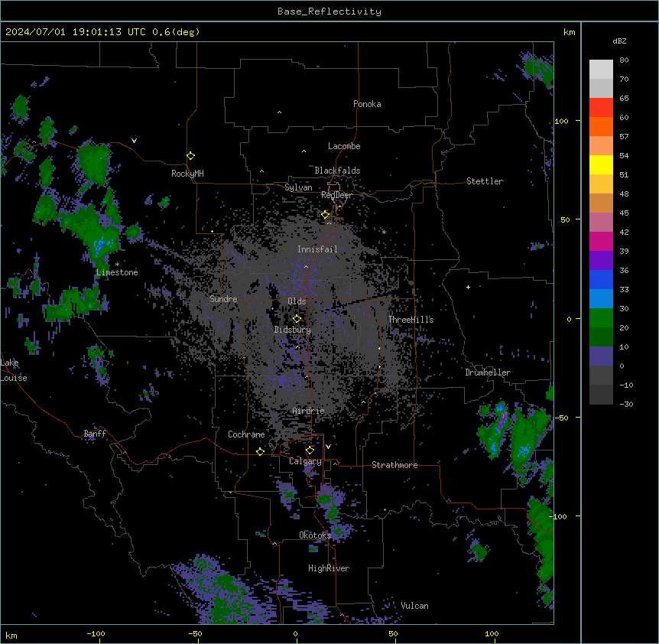Click the yellow V marker northwest of RockyMH
Viewport: 659px width, 644px height.
pyautogui.click(x=134, y=141)
